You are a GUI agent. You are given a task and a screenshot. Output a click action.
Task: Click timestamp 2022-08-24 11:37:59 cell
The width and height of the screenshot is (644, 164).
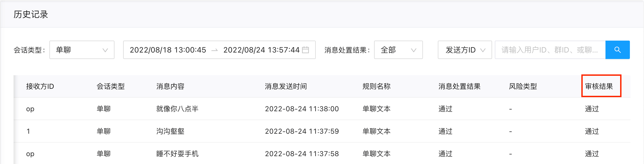[x=302, y=131]
